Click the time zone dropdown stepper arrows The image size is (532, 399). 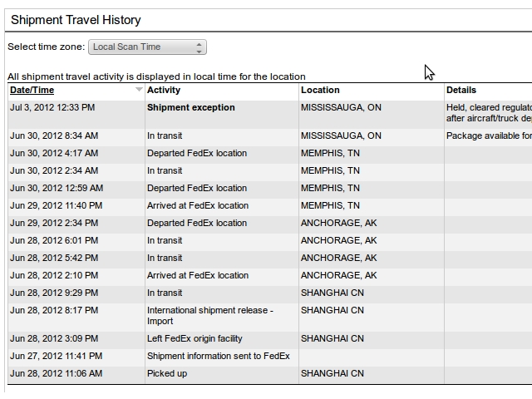point(199,47)
